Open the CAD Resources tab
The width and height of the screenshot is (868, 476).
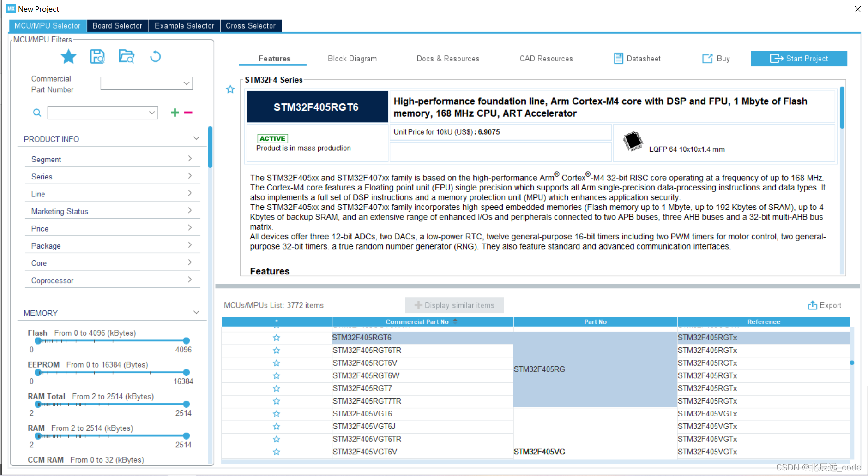pos(546,59)
